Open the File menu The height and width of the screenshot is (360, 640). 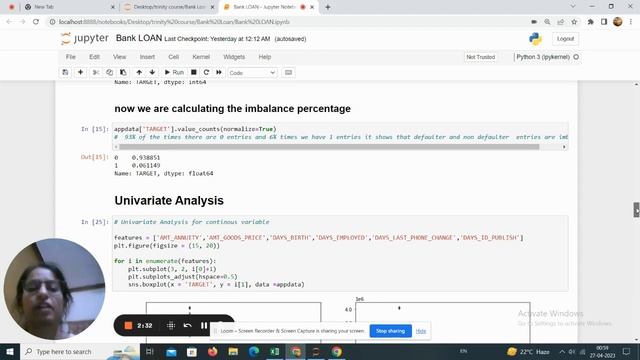[71, 57]
